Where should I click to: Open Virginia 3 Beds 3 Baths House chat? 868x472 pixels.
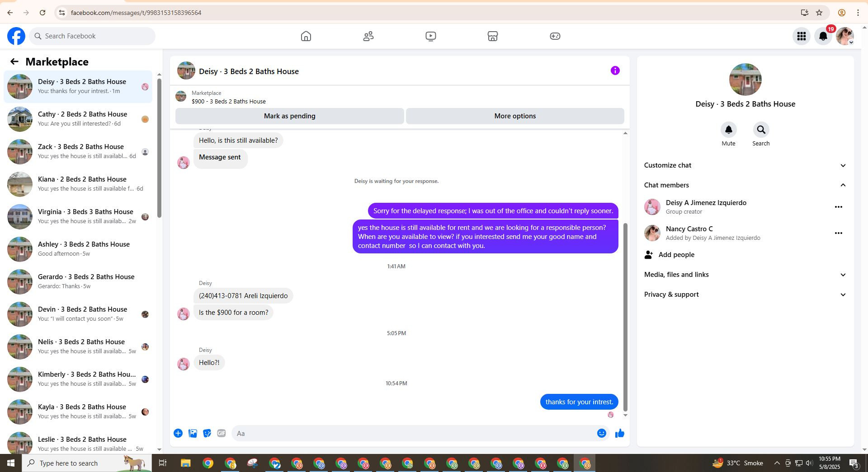[x=78, y=217]
